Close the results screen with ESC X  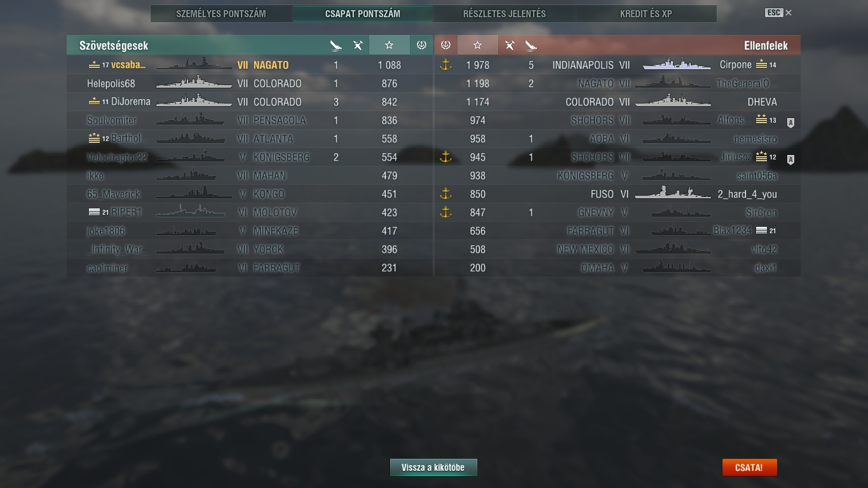[778, 13]
